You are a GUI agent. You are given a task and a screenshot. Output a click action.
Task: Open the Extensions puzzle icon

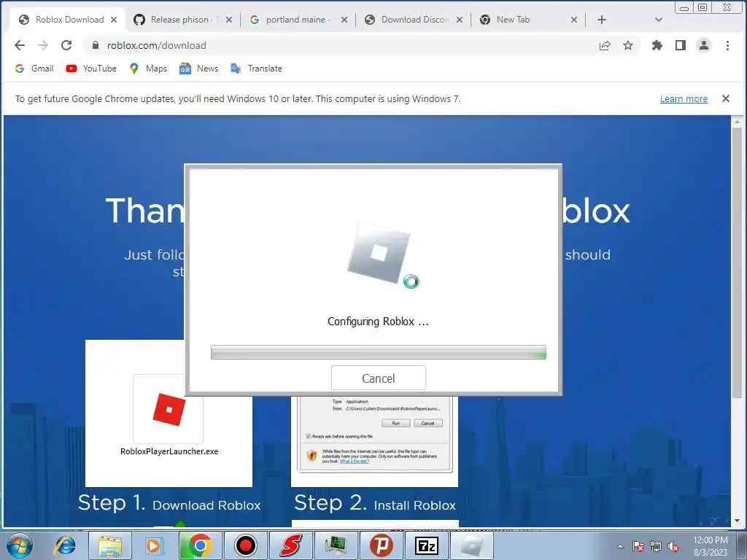657,45
